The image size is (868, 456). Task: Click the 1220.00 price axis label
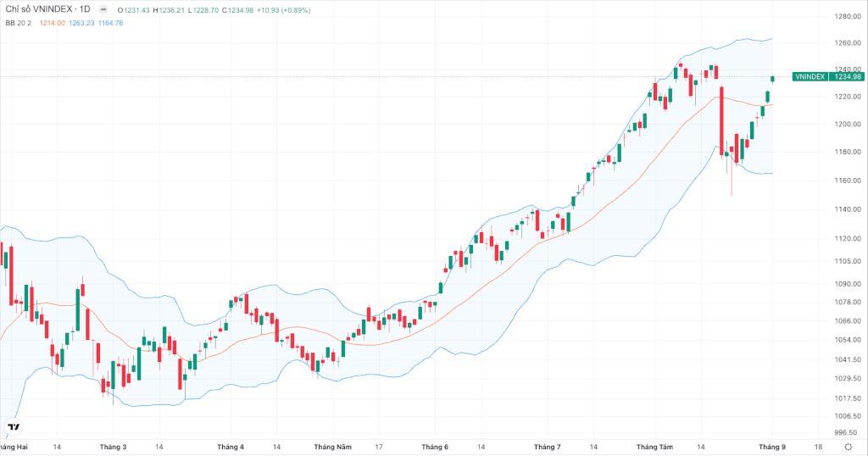(x=848, y=97)
